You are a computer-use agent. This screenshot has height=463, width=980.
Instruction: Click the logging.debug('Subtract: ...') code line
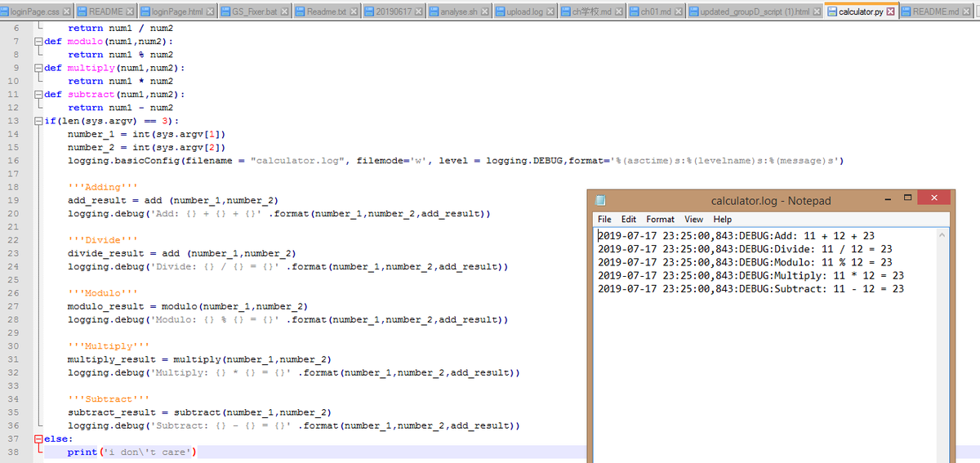(294, 425)
